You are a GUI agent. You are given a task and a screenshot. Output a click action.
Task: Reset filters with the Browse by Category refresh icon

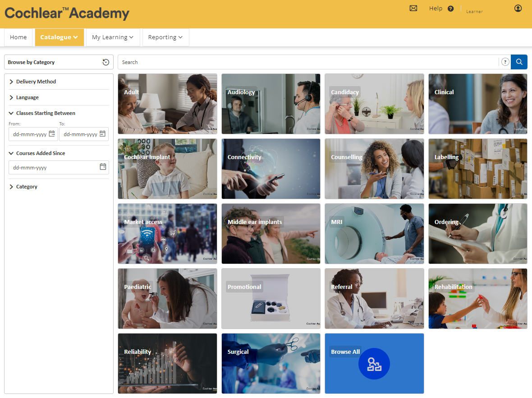pos(106,62)
